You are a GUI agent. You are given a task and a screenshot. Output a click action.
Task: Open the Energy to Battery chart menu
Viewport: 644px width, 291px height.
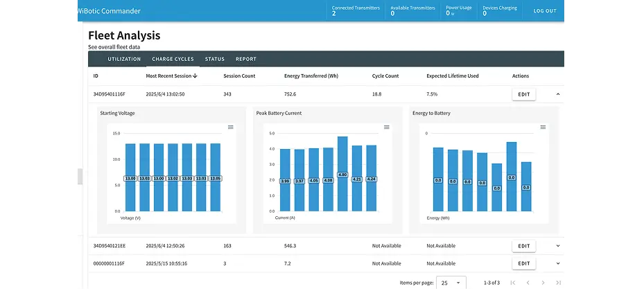pos(543,127)
